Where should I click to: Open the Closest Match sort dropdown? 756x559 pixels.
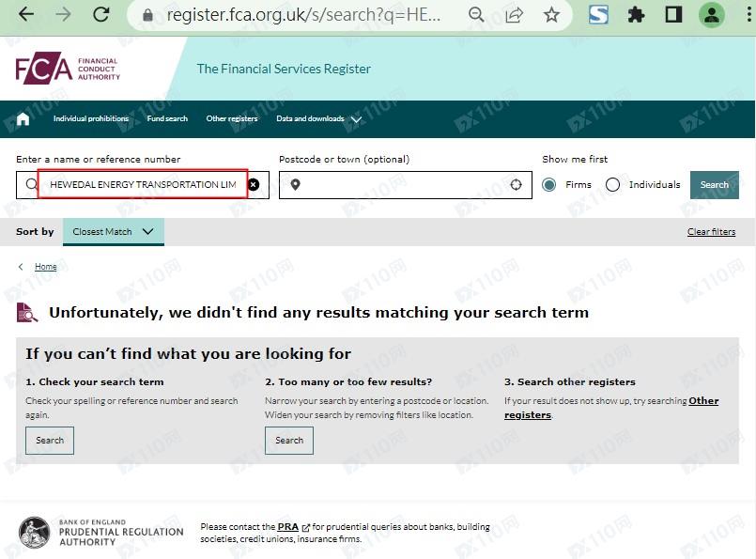click(114, 231)
